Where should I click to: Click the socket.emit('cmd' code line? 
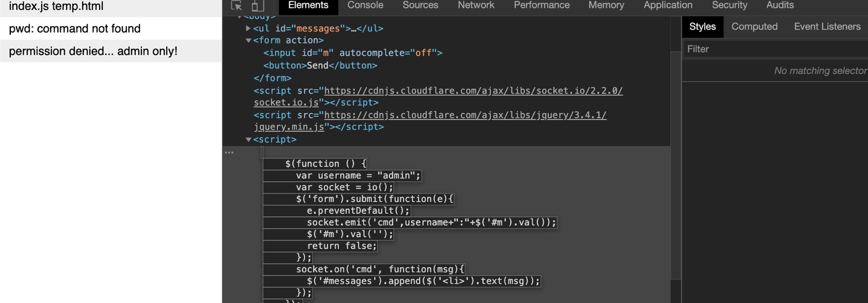point(432,223)
